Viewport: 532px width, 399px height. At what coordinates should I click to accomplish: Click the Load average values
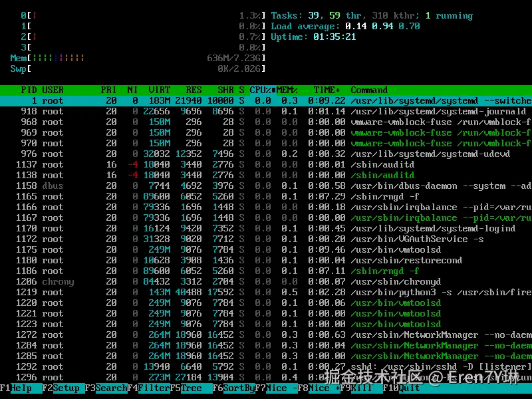[x=382, y=26]
